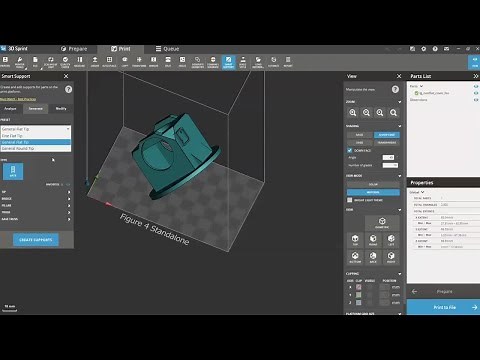The image size is (480, 360).
Task: Click the first zoom magnifier icon
Action: click(353, 113)
